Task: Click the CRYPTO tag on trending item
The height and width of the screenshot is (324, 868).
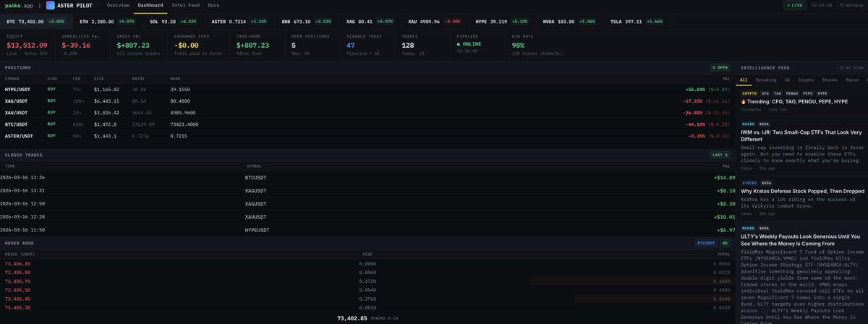Action: (749, 93)
